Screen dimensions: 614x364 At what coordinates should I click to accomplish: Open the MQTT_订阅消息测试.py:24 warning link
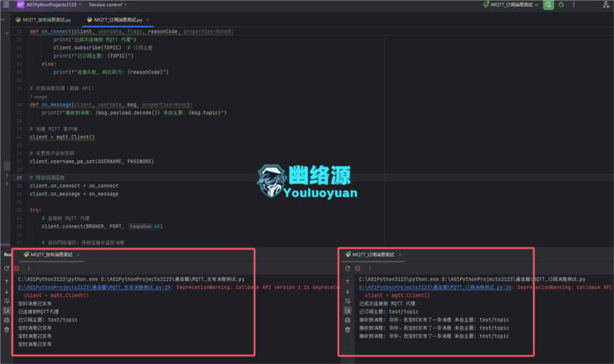[435, 287]
